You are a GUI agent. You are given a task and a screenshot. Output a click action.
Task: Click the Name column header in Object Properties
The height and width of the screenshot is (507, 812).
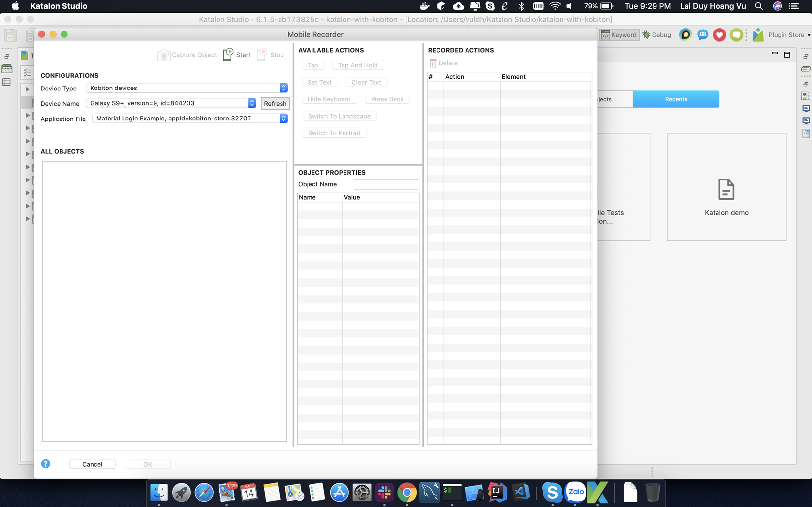tap(320, 197)
